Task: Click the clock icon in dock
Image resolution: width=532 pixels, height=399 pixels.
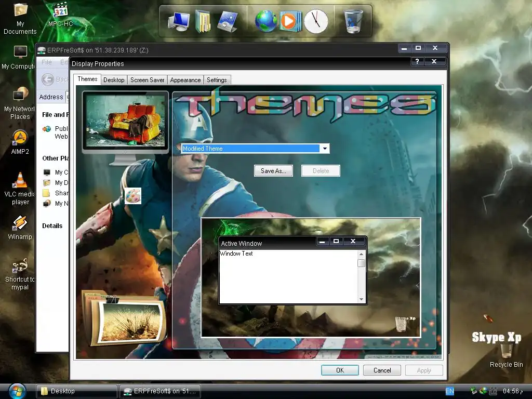Action: click(316, 21)
